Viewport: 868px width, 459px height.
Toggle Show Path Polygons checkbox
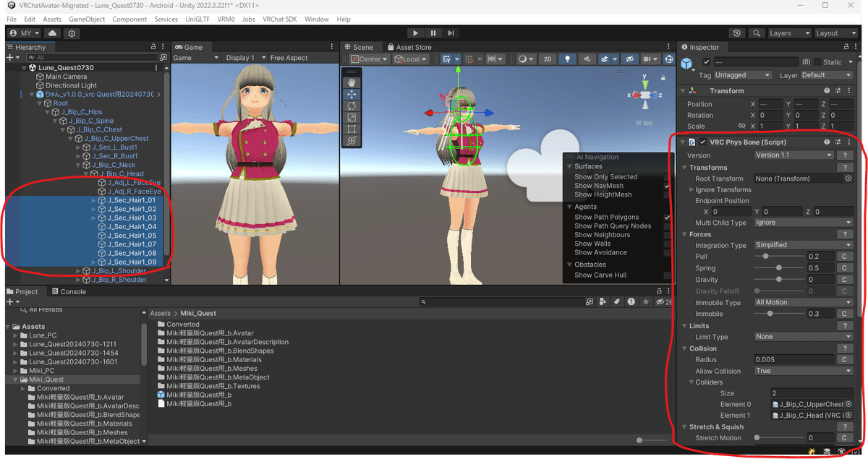667,218
